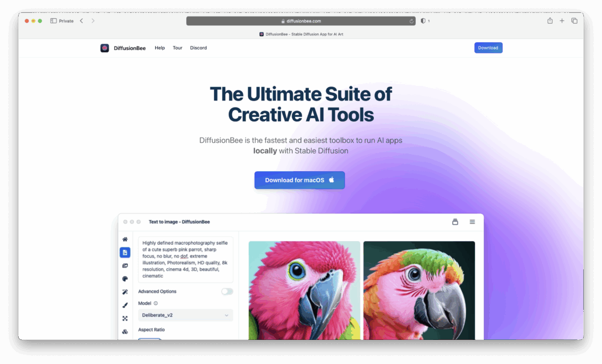
Task: Open the Safari sidebar panel icon
Action: 53,21
